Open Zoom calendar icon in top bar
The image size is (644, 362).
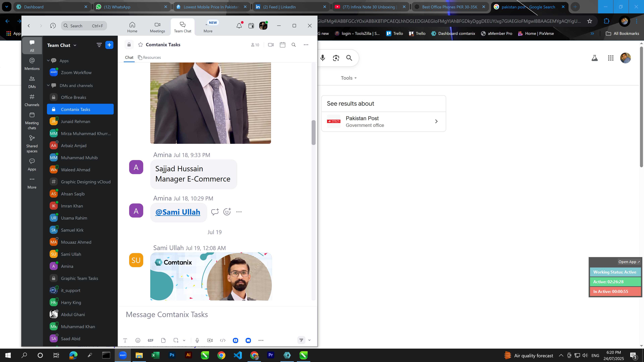point(251,25)
